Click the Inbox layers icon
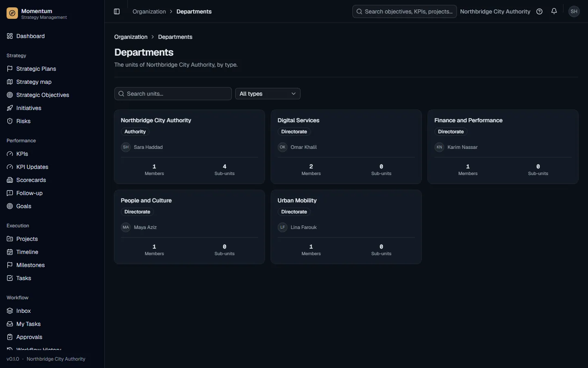This screenshot has width=588, height=368. [x=10, y=311]
